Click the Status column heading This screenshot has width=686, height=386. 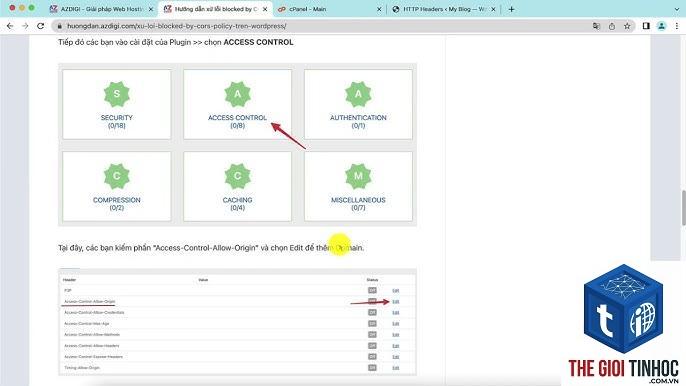click(x=372, y=280)
